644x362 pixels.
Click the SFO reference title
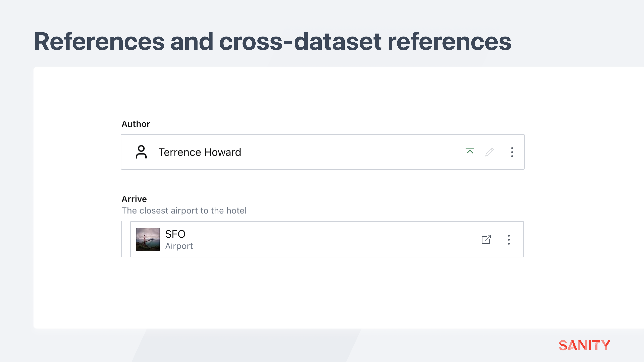pos(175,234)
